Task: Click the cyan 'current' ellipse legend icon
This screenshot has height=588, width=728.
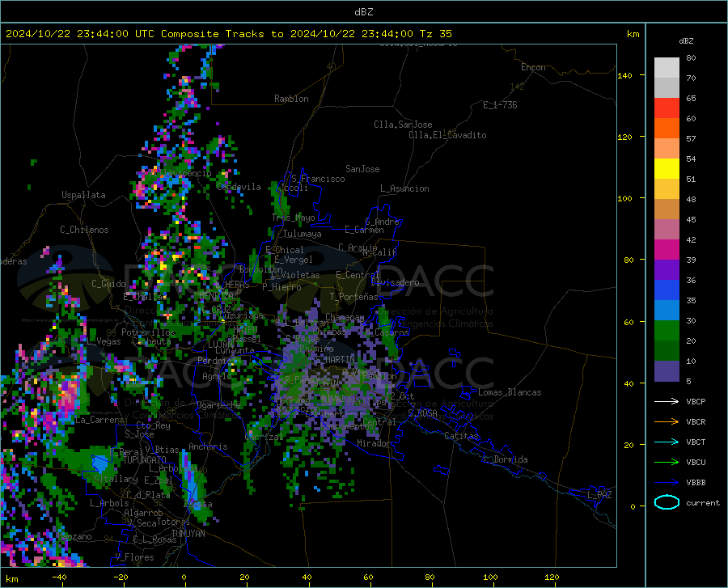Action: click(667, 502)
